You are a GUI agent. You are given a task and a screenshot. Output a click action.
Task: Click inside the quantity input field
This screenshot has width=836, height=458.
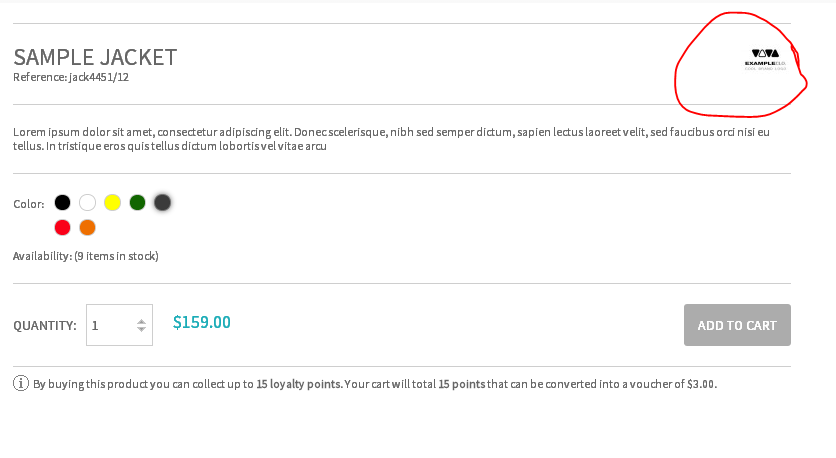click(x=119, y=325)
